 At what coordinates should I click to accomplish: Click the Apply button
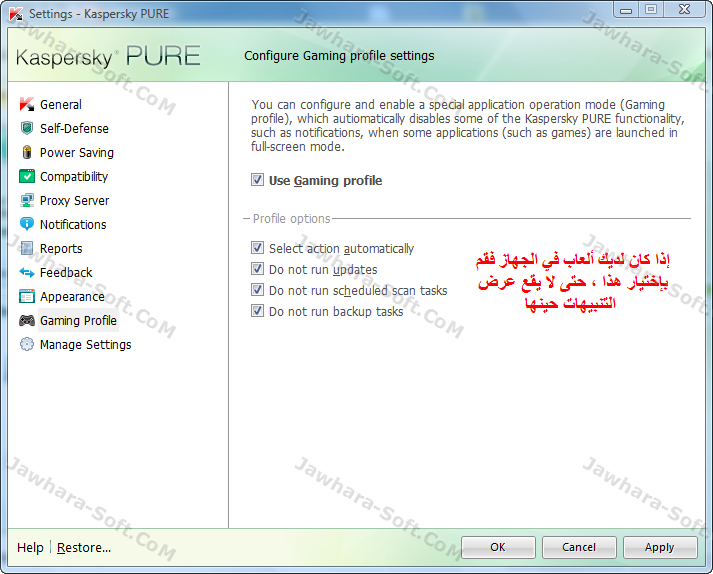point(660,547)
